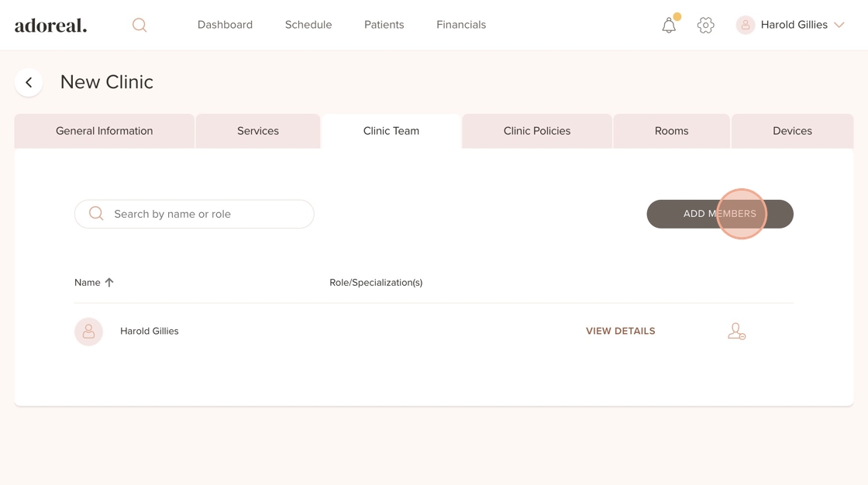Image resolution: width=868 pixels, height=485 pixels.
Task: Open the Schedule menu
Action: coord(308,24)
